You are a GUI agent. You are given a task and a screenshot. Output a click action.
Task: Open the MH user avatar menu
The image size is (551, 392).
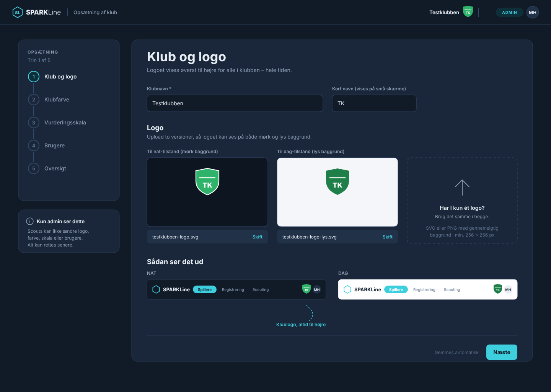click(x=533, y=12)
